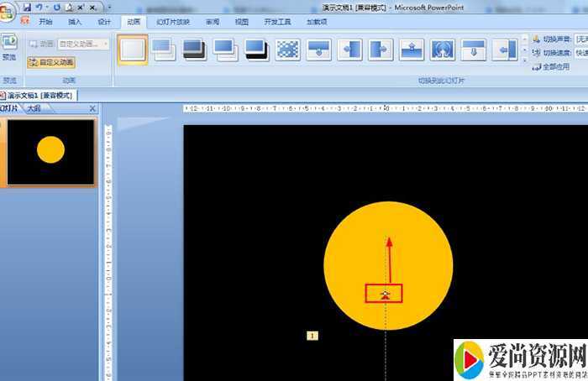Open the transition sound dropdown
This screenshot has width=588, height=381.
click(580, 39)
